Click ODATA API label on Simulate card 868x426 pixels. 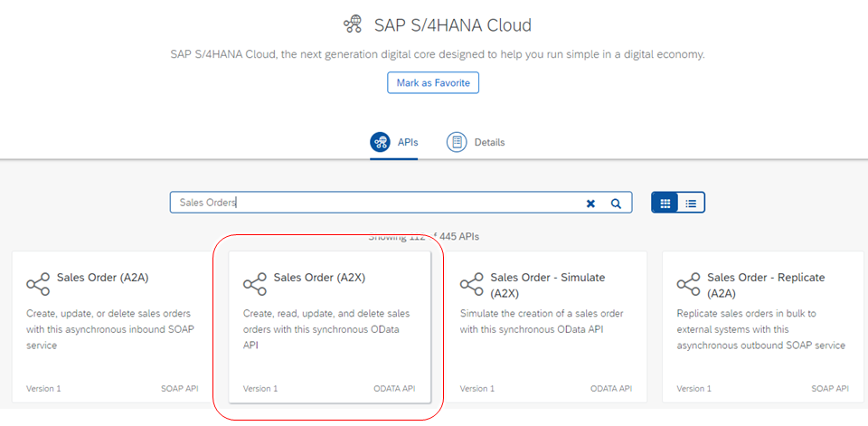pos(611,388)
